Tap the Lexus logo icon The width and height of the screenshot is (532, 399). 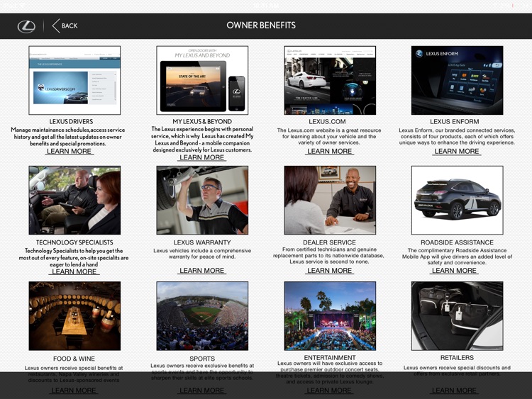(x=26, y=26)
